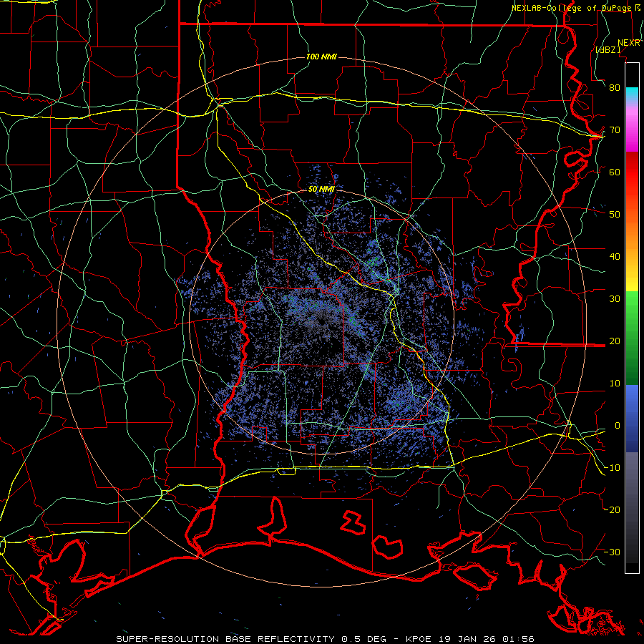Click the 60 dBZ scale value

615,172
